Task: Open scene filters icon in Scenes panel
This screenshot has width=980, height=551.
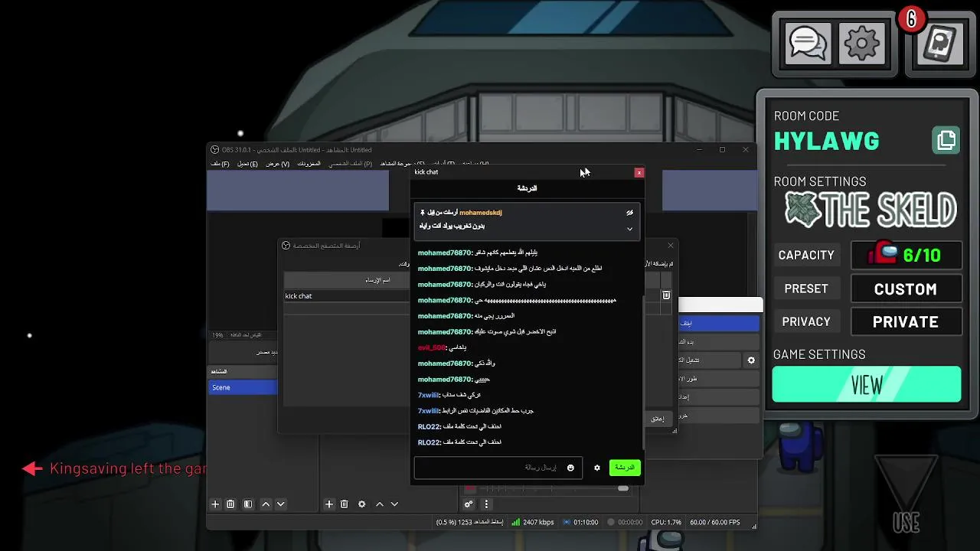Action: click(248, 504)
